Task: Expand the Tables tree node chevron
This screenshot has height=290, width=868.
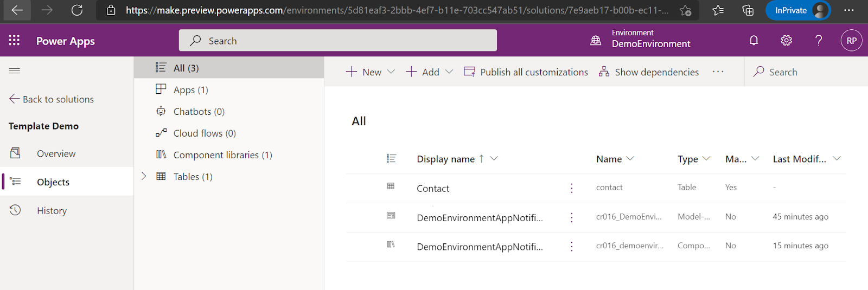Action: (144, 176)
